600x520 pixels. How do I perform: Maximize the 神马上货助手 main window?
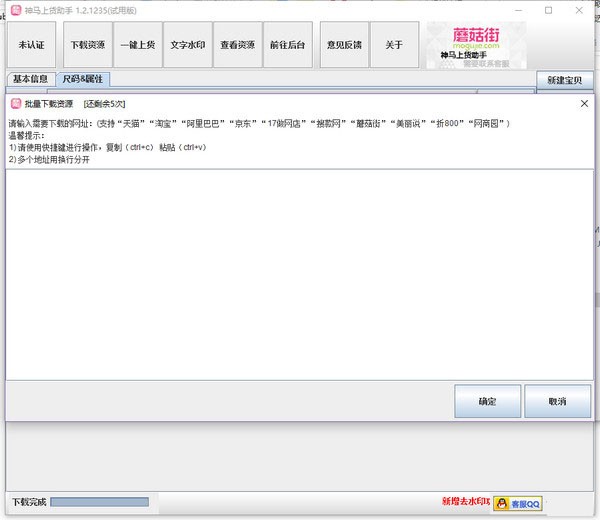[548, 10]
